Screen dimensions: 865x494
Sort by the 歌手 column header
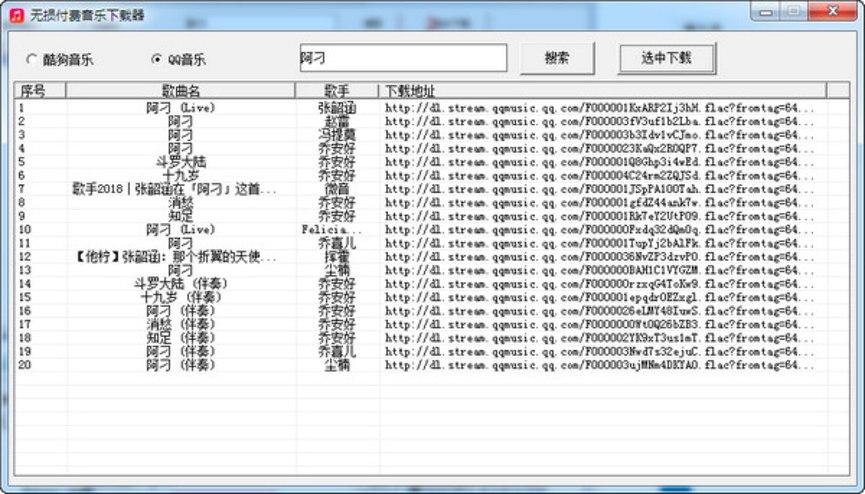click(337, 91)
